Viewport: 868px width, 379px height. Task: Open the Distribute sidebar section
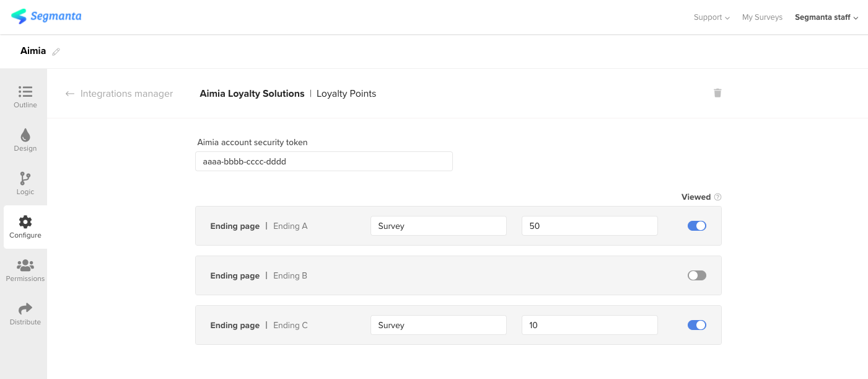(25, 314)
